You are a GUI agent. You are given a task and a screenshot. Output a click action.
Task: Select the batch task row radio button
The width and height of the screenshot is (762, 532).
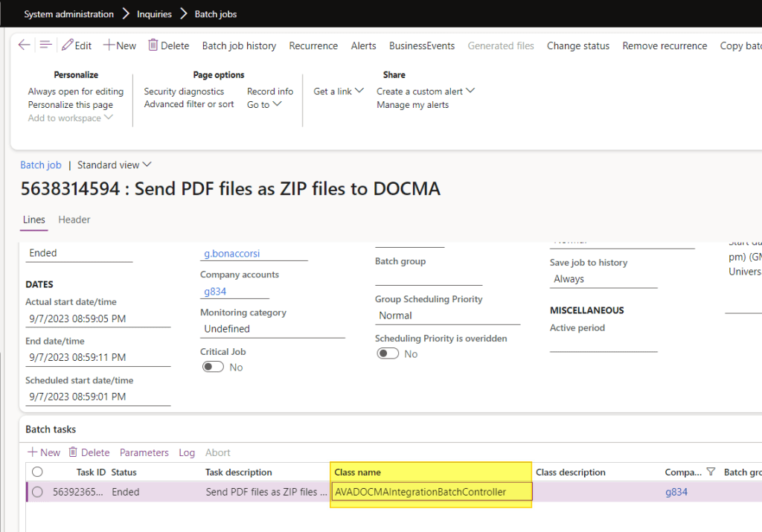(37, 492)
